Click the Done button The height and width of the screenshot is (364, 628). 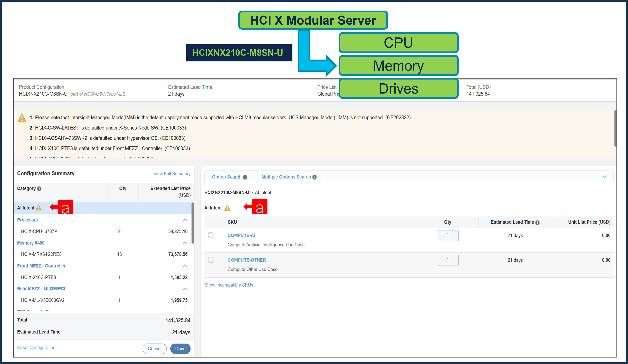(180, 349)
